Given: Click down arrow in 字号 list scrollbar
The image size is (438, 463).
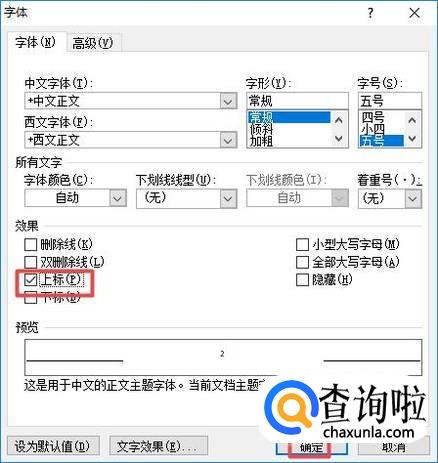Looking at the screenshot, I should point(412,138).
